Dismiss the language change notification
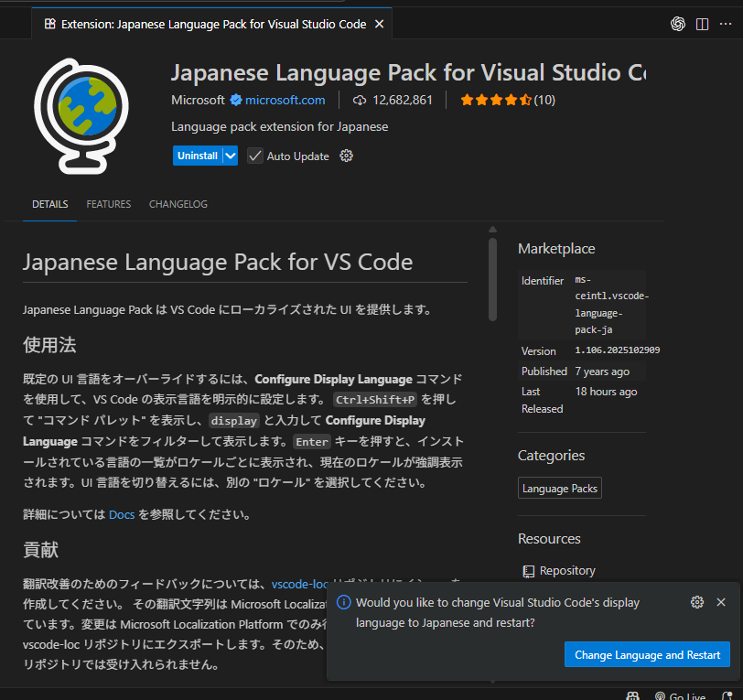743x700 pixels. (x=721, y=602)
